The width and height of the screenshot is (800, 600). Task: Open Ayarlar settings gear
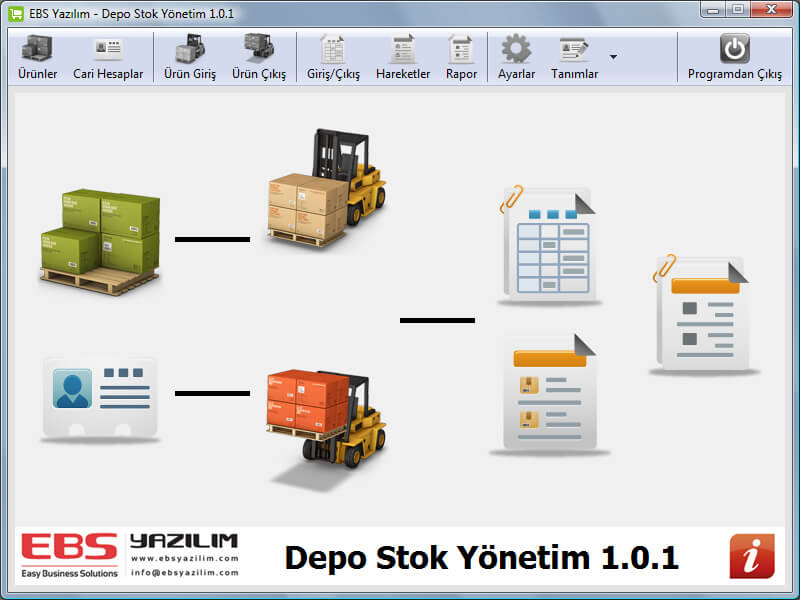point(516,58)
